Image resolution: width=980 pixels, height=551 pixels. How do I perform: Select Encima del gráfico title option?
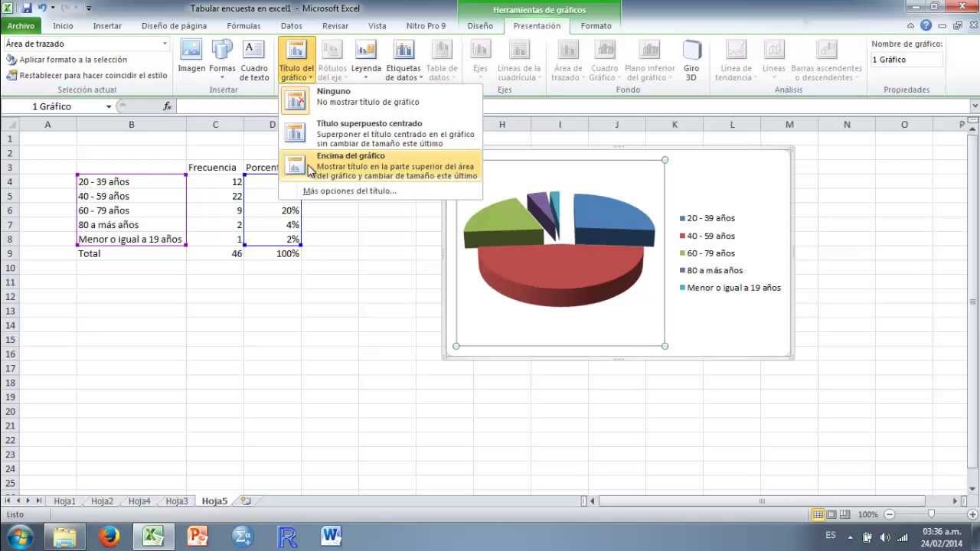(x=381, y=166)
